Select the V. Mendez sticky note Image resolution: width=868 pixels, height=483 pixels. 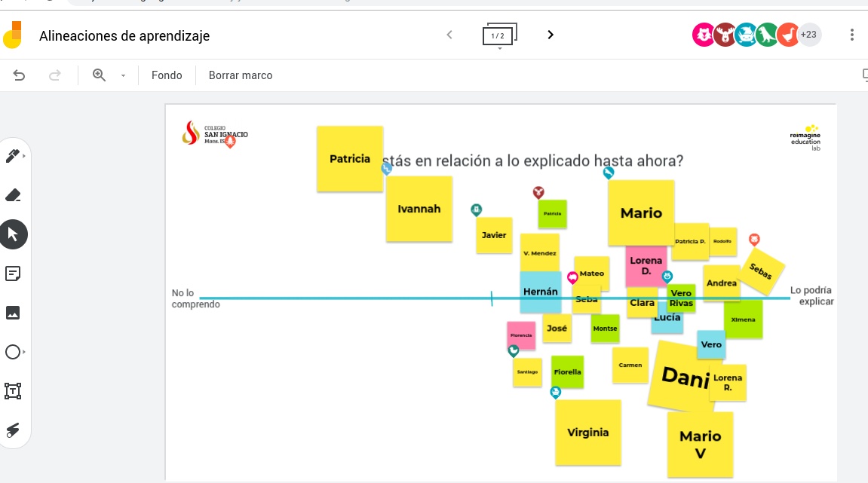(x=540, y=253)
